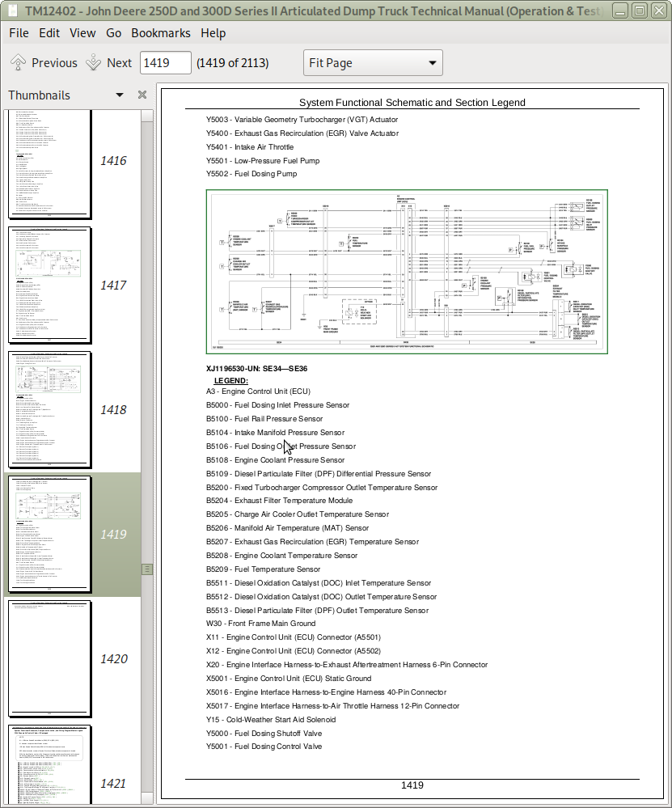Click 'Y5502 - Fuel Dosing Pump' text

point(251,174)
